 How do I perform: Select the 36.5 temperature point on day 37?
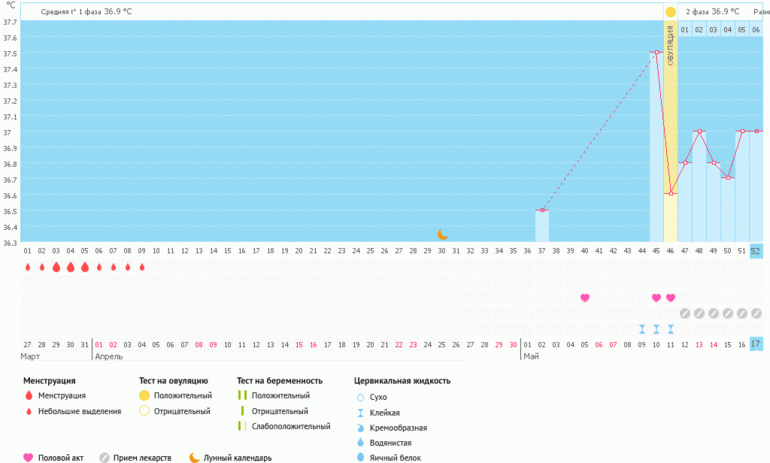coord(542,210)
